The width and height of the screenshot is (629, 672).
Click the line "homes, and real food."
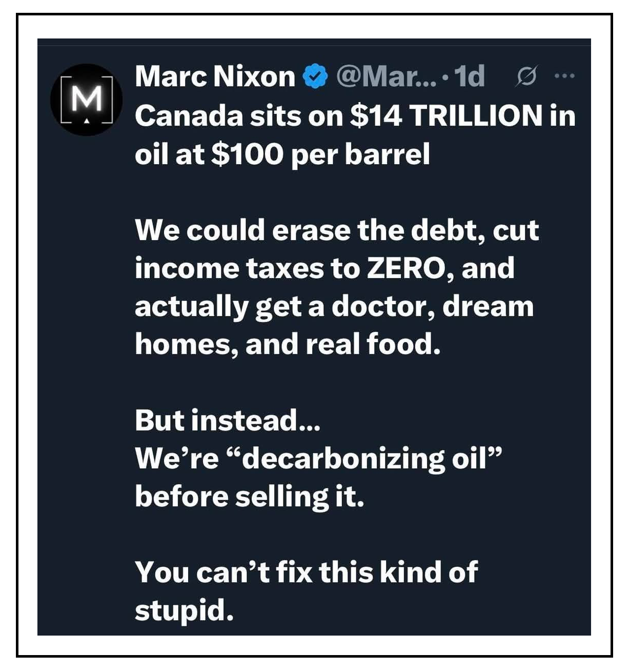[287, 344]
